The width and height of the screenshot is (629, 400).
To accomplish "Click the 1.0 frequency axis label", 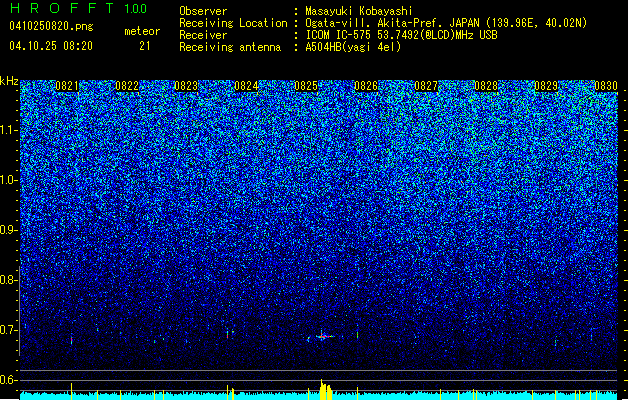I will tap(8, 181).
